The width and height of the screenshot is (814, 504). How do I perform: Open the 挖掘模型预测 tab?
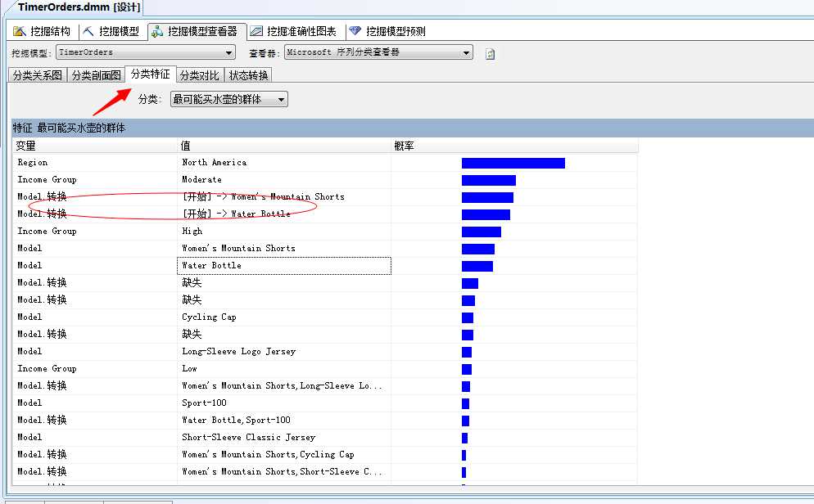click(389, 32)
